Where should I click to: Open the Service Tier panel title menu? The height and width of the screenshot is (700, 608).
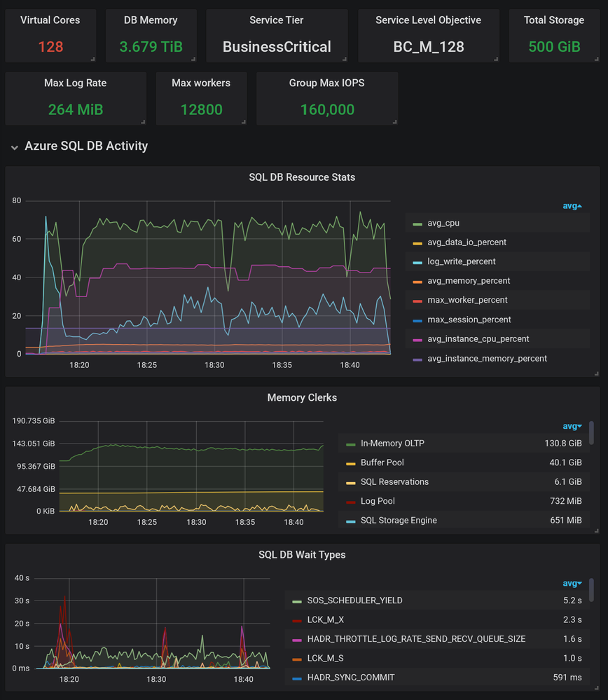276,20
